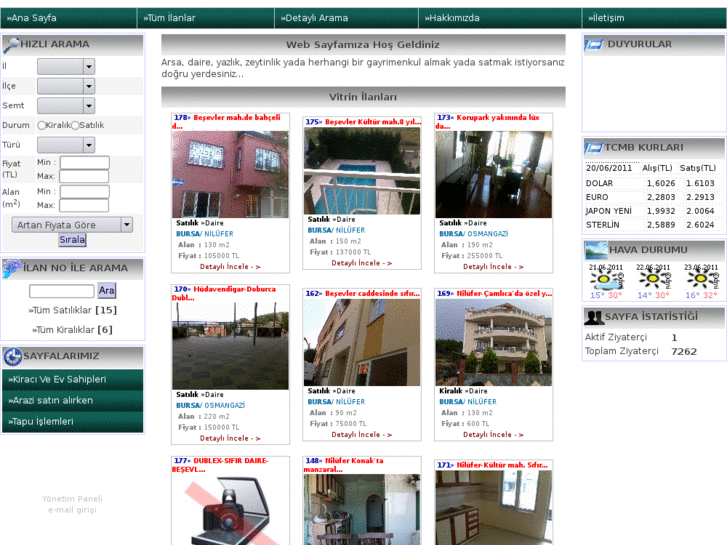Click the SAYFA İSTATİSTİĞİ people icon

(593, 317)
